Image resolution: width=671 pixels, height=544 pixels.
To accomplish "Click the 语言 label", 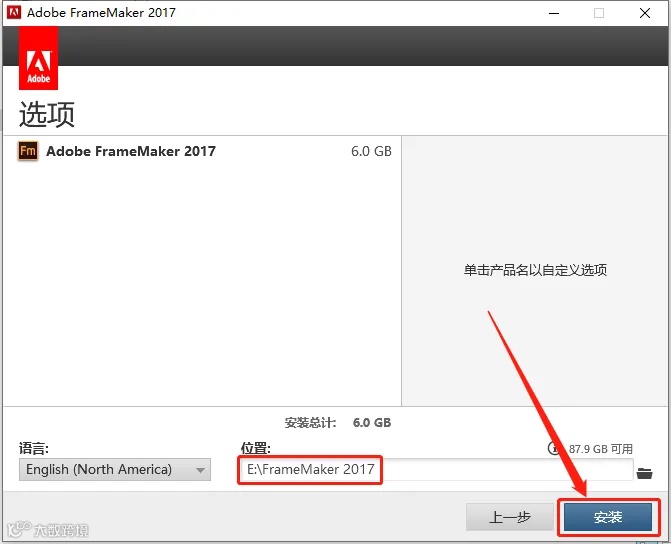I will [34, 448].
